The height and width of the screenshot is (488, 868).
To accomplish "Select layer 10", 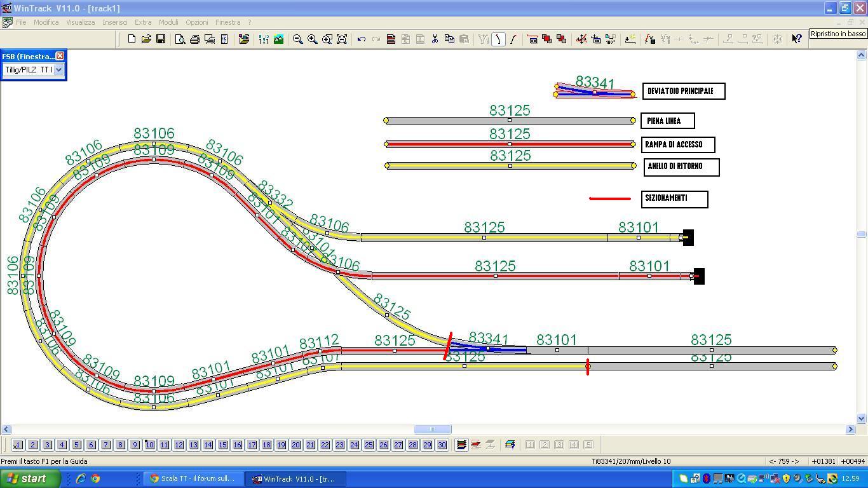I will click(x=149, y=445).
